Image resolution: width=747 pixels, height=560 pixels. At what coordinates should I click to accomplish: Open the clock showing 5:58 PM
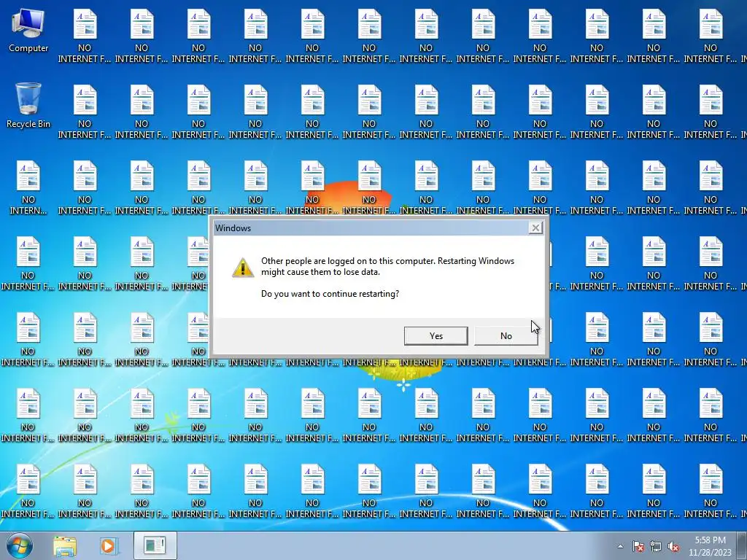tap(710, 546)
